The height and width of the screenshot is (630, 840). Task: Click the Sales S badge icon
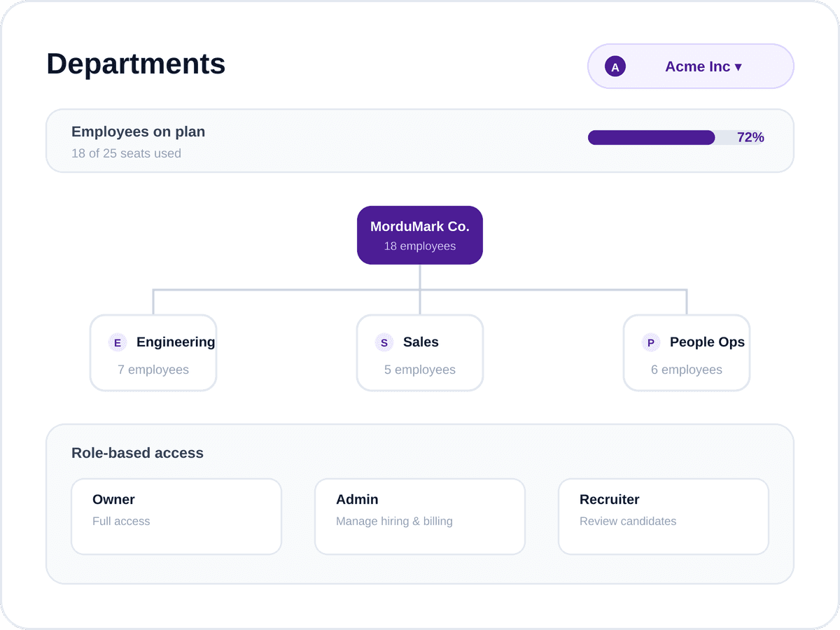click(x=384, y=342)
